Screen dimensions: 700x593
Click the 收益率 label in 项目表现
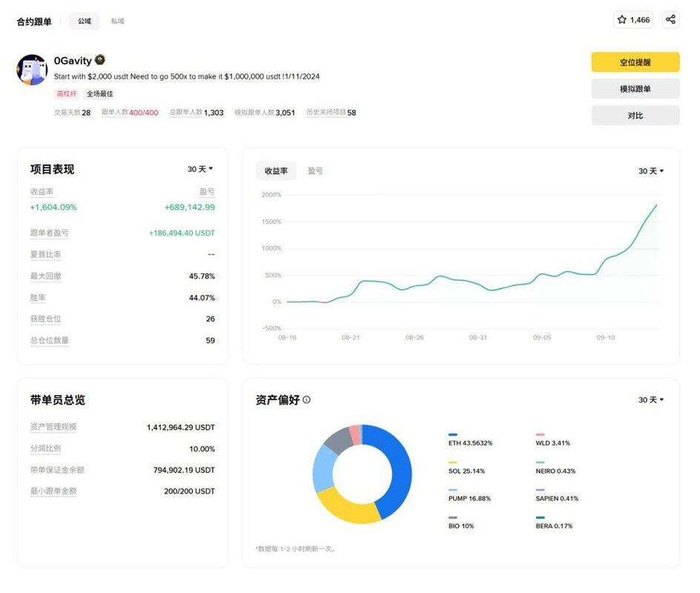[42, 192]
